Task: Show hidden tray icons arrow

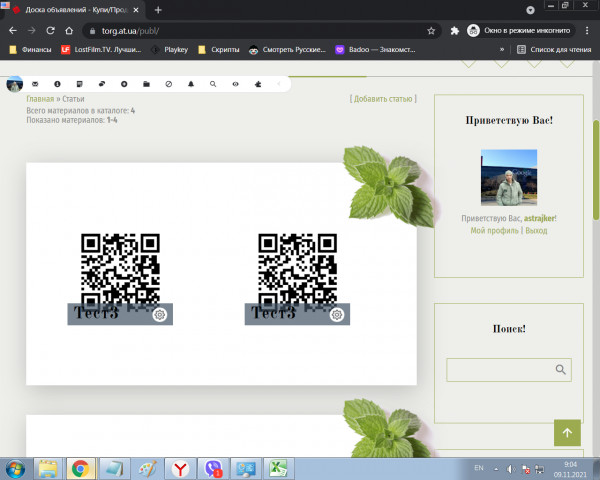Action: pyautogui.click(x=496, y=469)
